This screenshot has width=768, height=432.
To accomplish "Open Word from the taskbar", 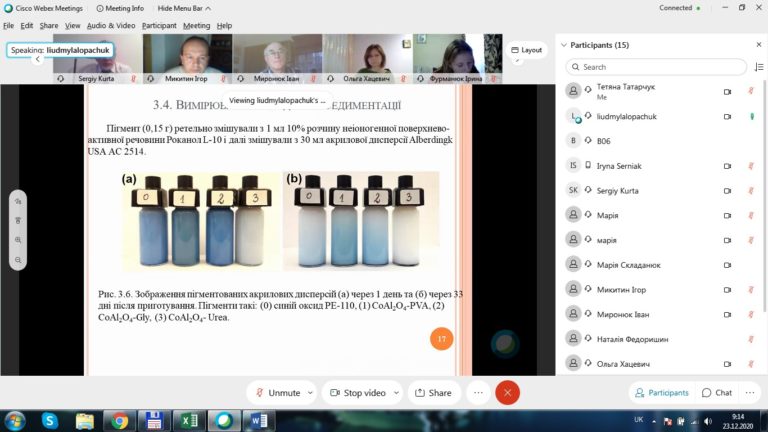I will [259, 421].
